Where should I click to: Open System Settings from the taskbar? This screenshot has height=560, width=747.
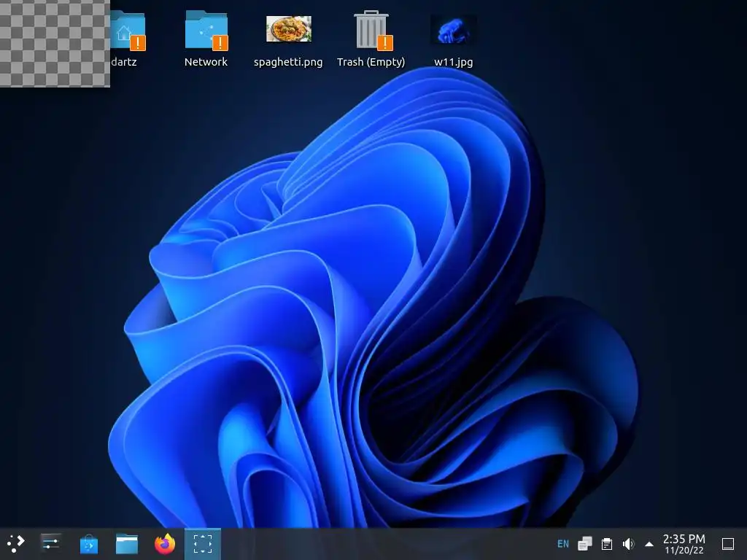click(x=50, y=543)
